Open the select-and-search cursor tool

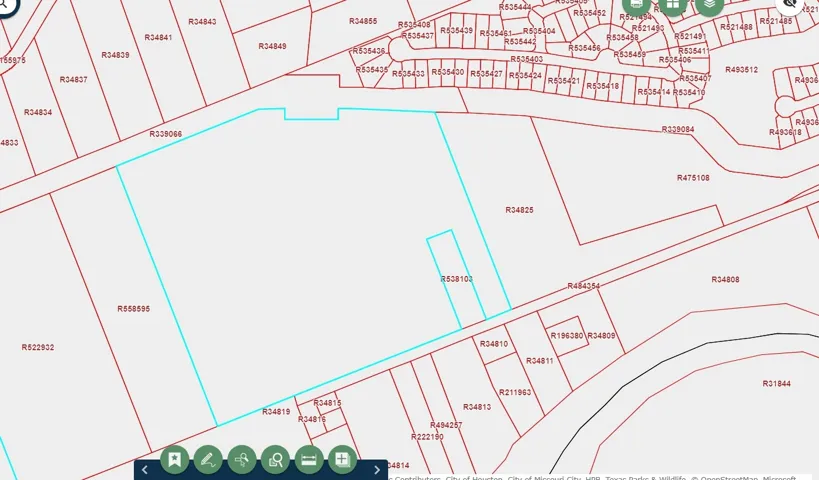(x=242, y=460)
